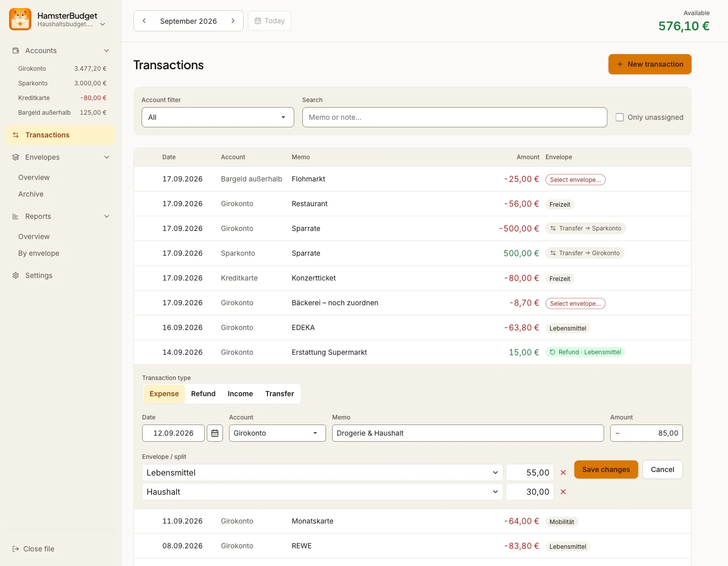Image resolution: width=728 pixels, height=566 pixels.
Task: Click the Close file exit icon
Action: click(16, 549)
